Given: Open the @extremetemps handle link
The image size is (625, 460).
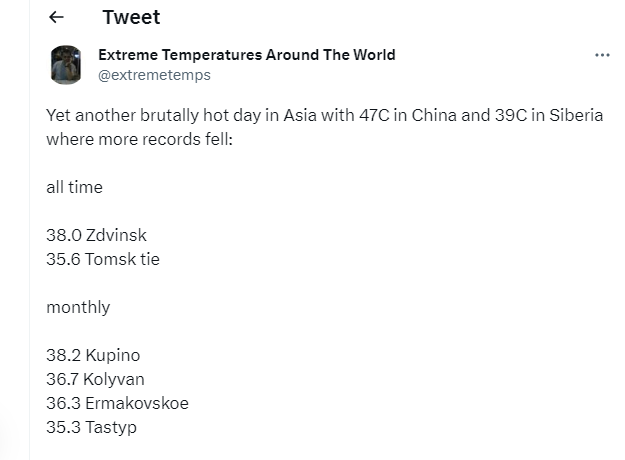Looking at the screenshot, I should (x=154, y=75).
